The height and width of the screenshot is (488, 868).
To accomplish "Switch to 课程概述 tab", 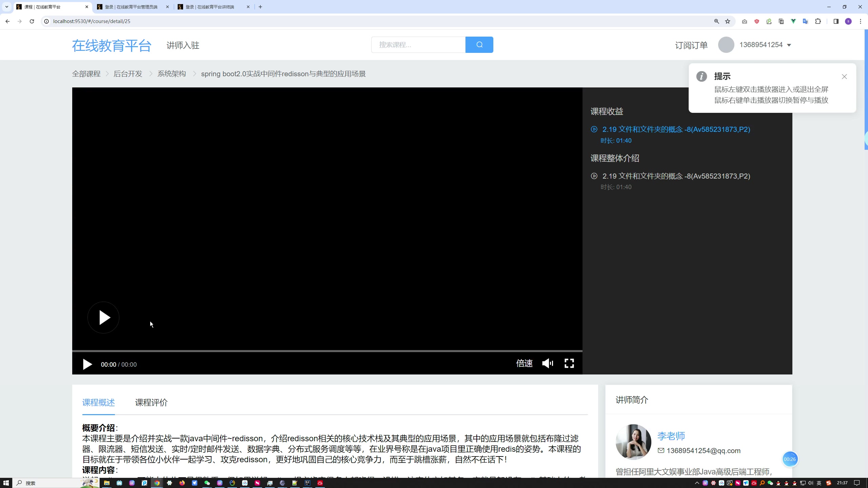I will coord(99,403).
